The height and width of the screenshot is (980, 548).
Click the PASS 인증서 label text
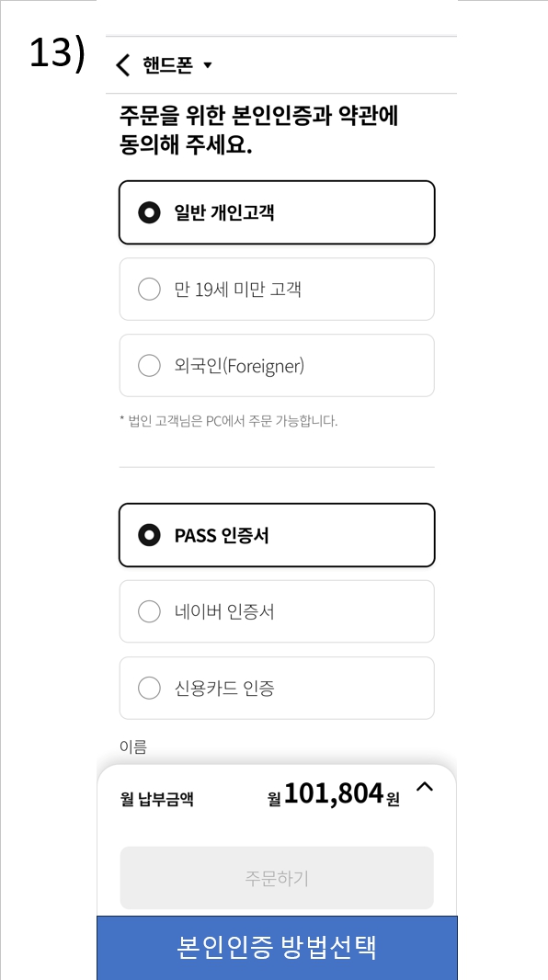(x=222, y=536)
